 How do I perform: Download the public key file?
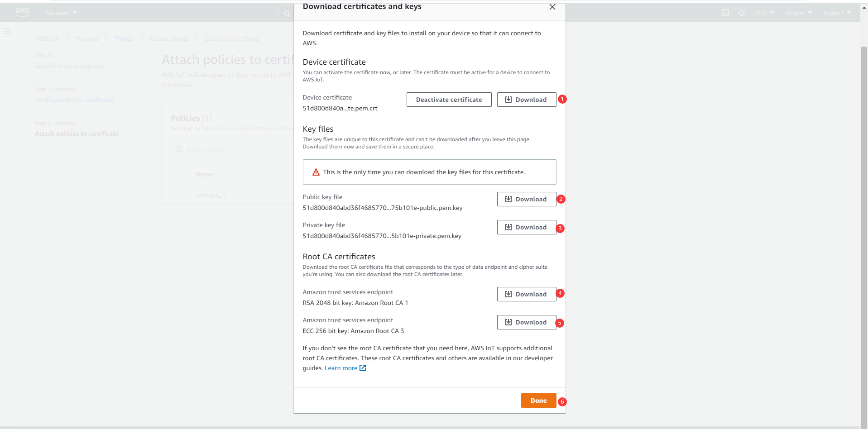526,199
